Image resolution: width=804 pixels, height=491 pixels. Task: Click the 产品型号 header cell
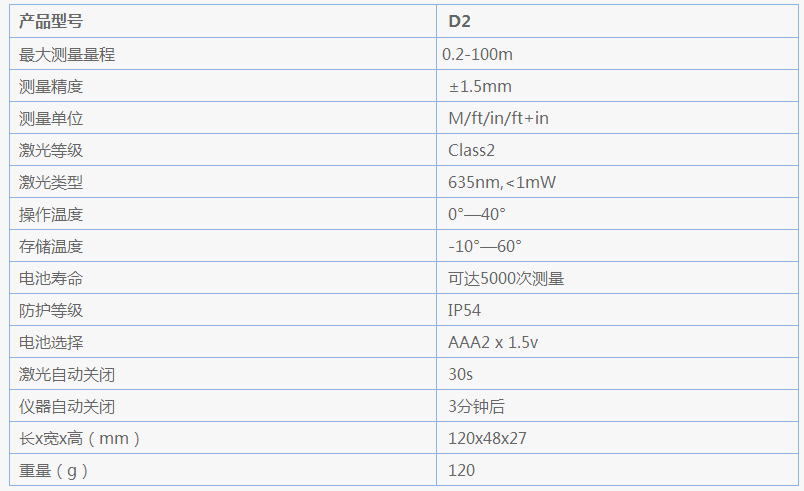(52, 22)
